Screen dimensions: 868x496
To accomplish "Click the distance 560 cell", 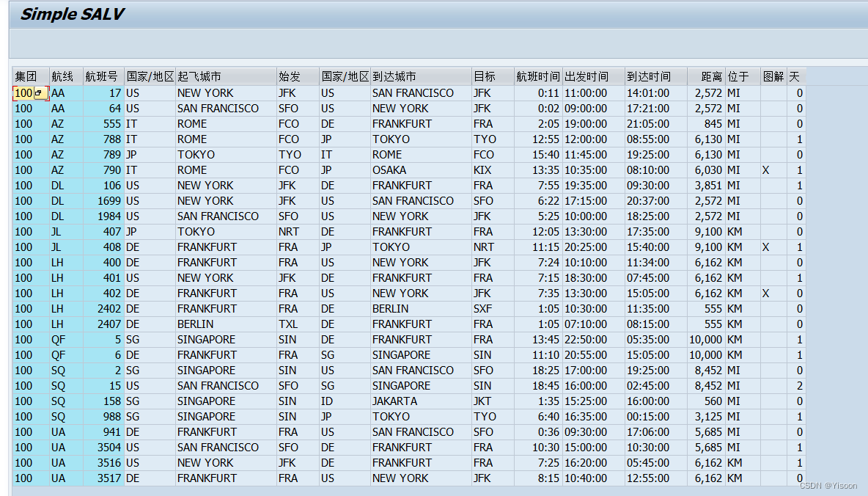I will (x=707, y=401).
